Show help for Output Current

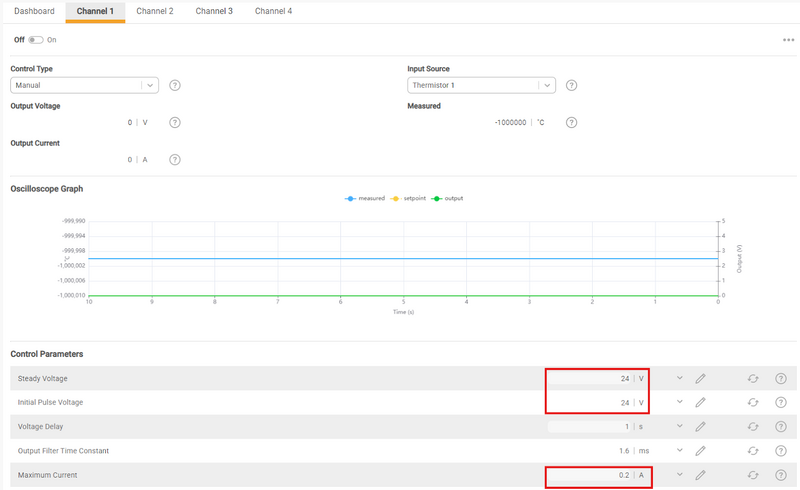(x=175, y=160)
